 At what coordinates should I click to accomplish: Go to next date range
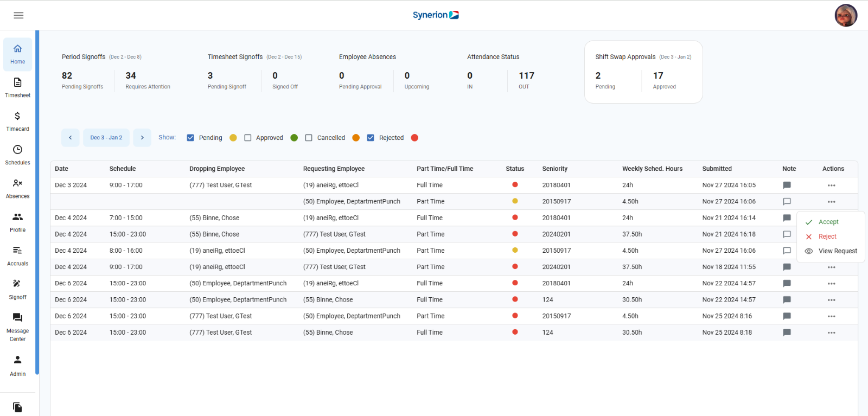(x=142, y=138)
